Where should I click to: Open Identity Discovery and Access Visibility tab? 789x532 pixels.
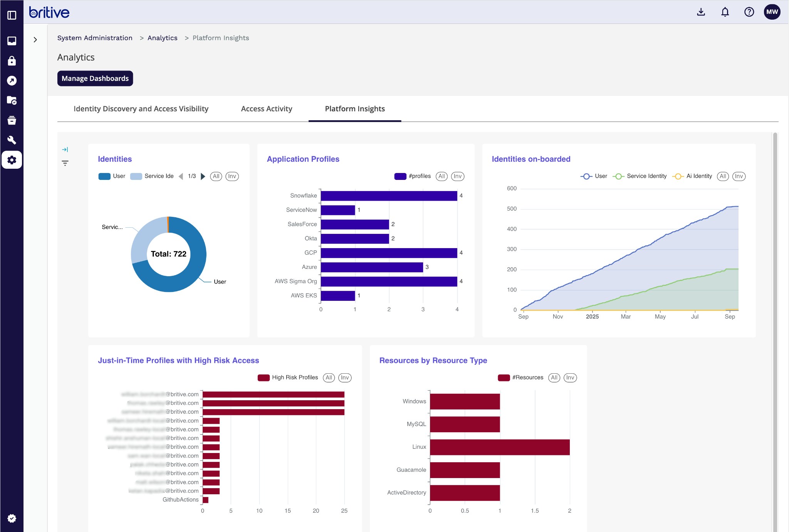pos(141,109)
